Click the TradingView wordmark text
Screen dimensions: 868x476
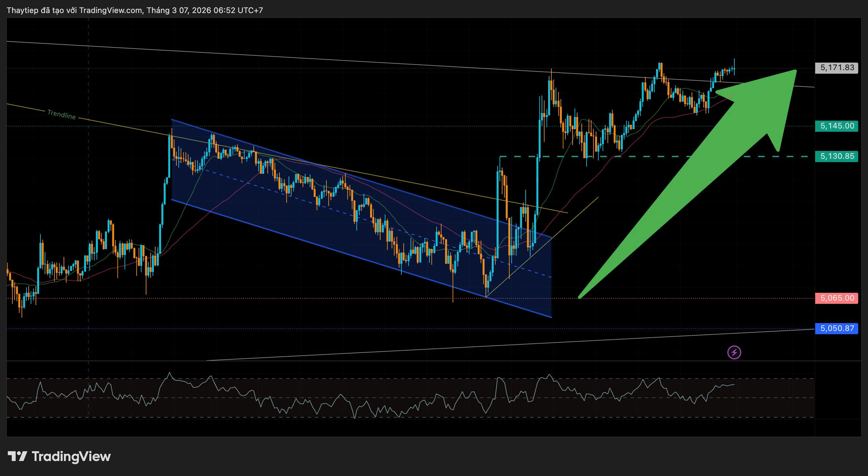71,456
